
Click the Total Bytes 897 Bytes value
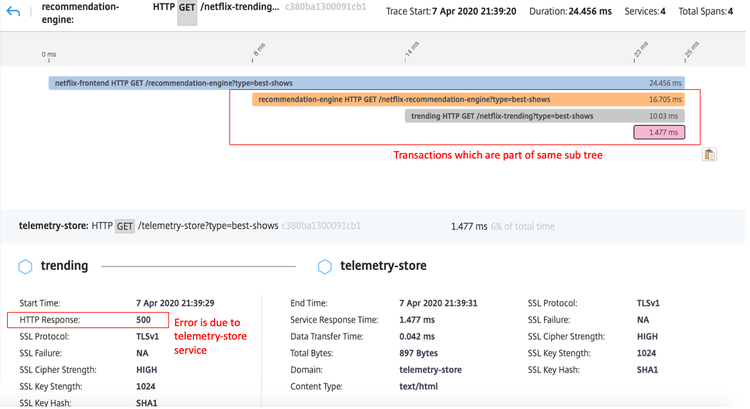click(419, 354)
